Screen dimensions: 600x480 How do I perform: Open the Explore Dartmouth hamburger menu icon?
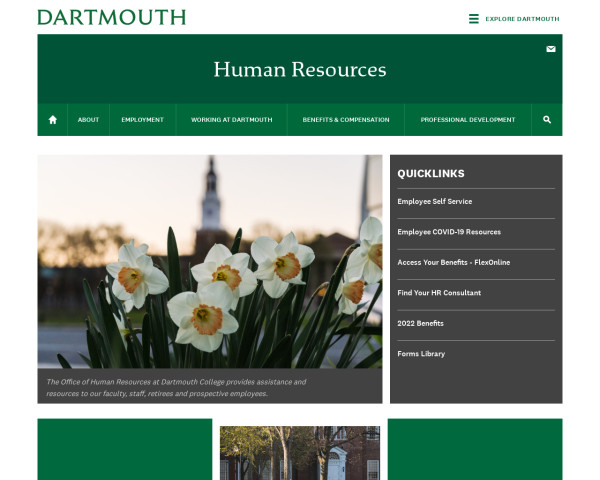(474, 19)
